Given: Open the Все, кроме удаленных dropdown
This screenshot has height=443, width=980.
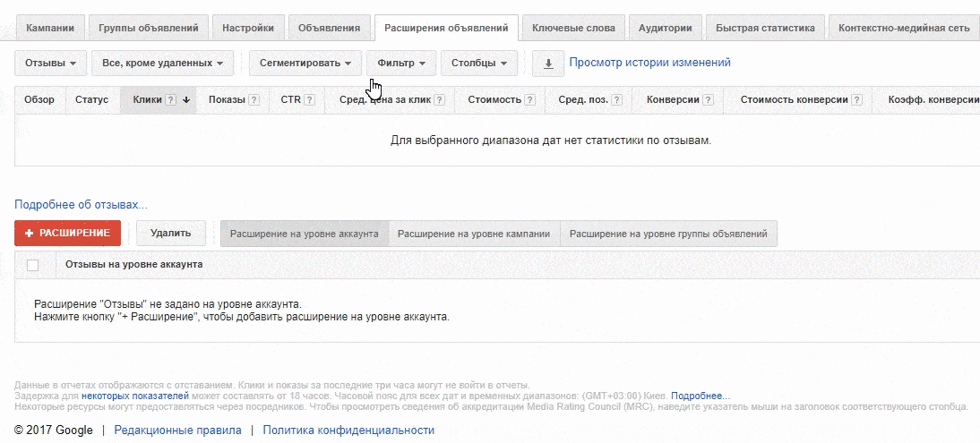Looking at the screenshot, I should click(x=162, y=64).
